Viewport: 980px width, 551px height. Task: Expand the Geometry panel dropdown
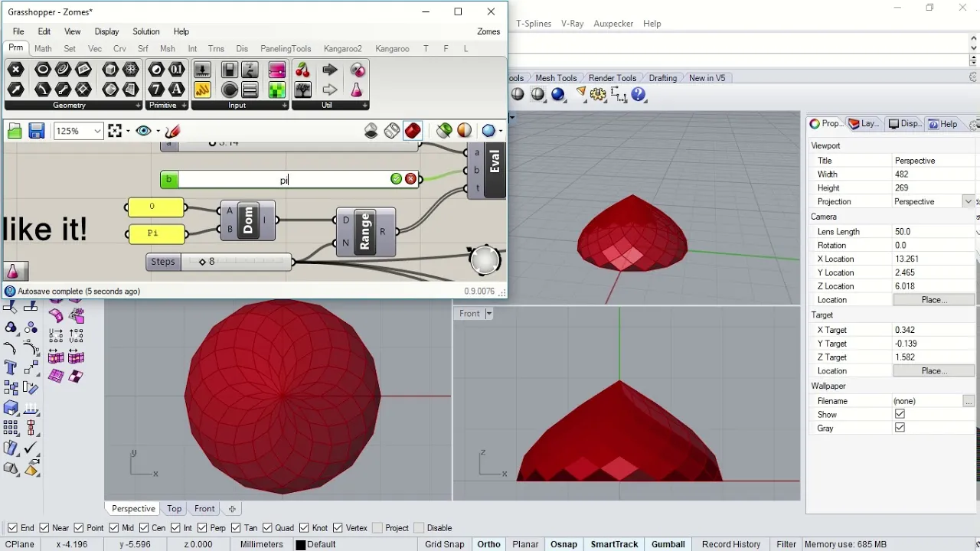coord(138,106)
